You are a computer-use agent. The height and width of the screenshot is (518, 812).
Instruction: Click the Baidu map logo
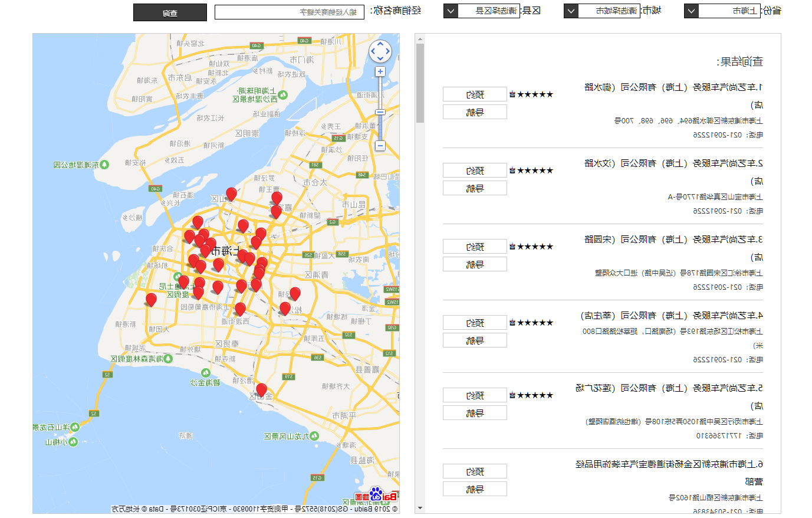pyautogui.click(x=376, y=494)
